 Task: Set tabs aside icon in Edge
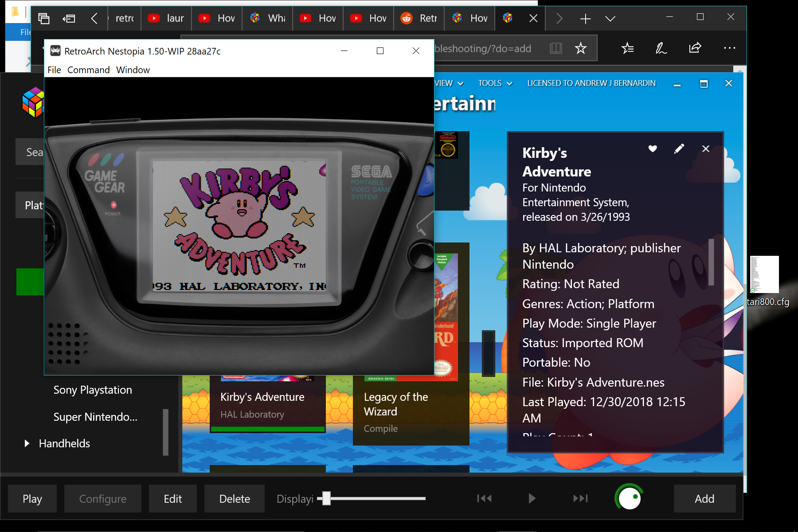[69, 18]
